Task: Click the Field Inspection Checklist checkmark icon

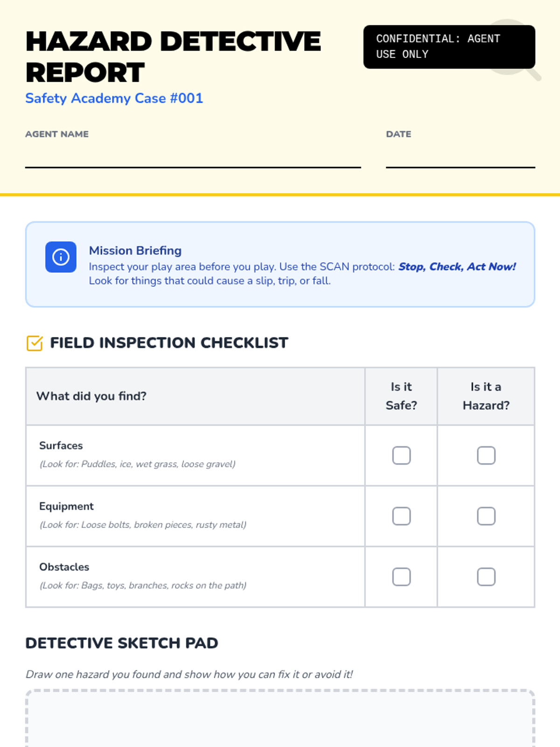Action: click(x=35, y=343)
